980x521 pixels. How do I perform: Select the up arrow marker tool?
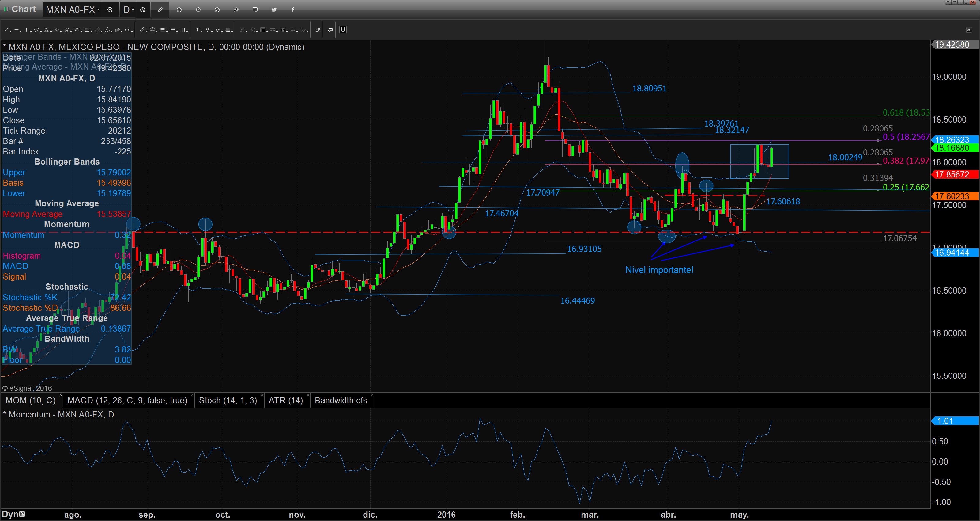pyautogui.click(x=208, y=30)
